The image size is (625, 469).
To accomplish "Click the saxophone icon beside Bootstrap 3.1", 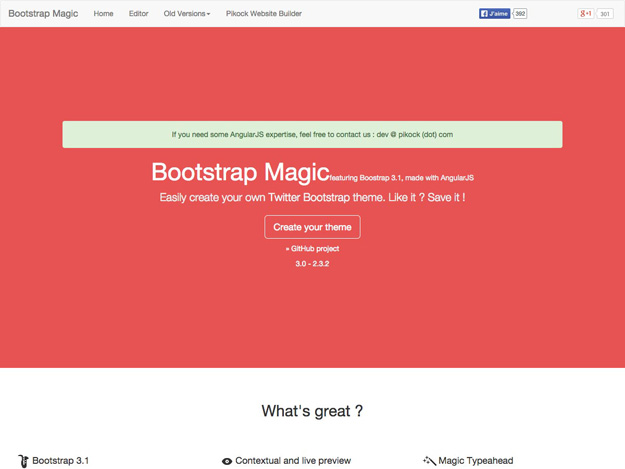I will [24, 461].
